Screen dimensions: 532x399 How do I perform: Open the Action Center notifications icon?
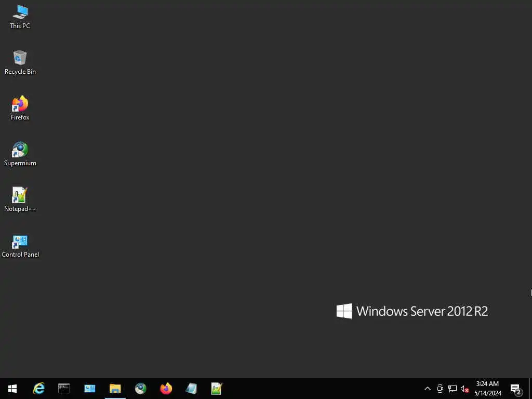click(516, 389)
